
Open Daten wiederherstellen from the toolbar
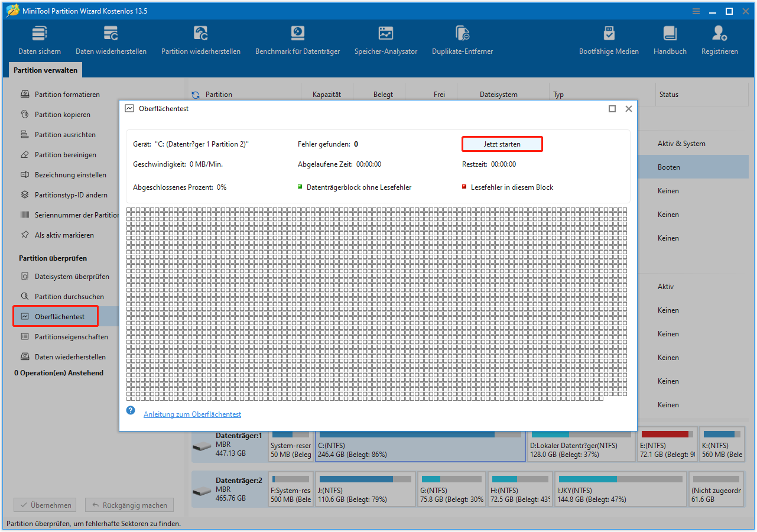111,39
